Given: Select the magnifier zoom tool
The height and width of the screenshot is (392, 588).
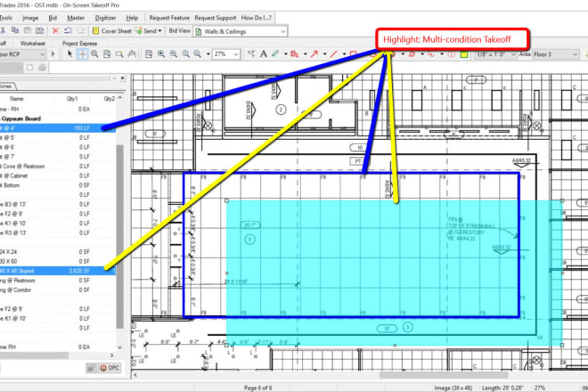Looking at the screenshot, I should [x=94, y=54].
